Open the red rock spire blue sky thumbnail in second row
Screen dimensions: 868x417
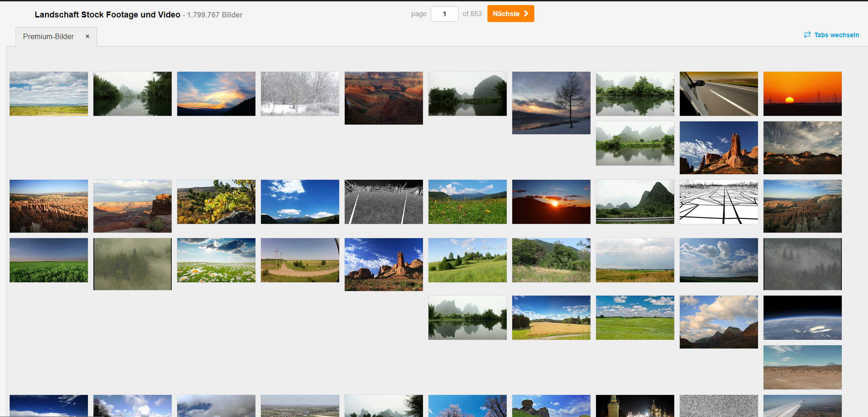719,148
